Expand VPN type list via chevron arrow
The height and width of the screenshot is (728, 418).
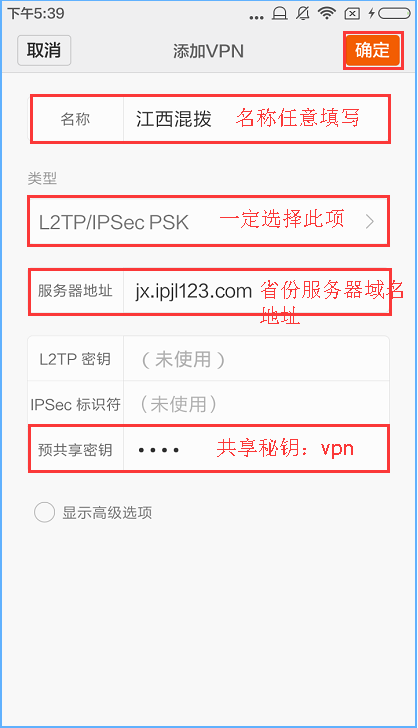tap(370, 221)
